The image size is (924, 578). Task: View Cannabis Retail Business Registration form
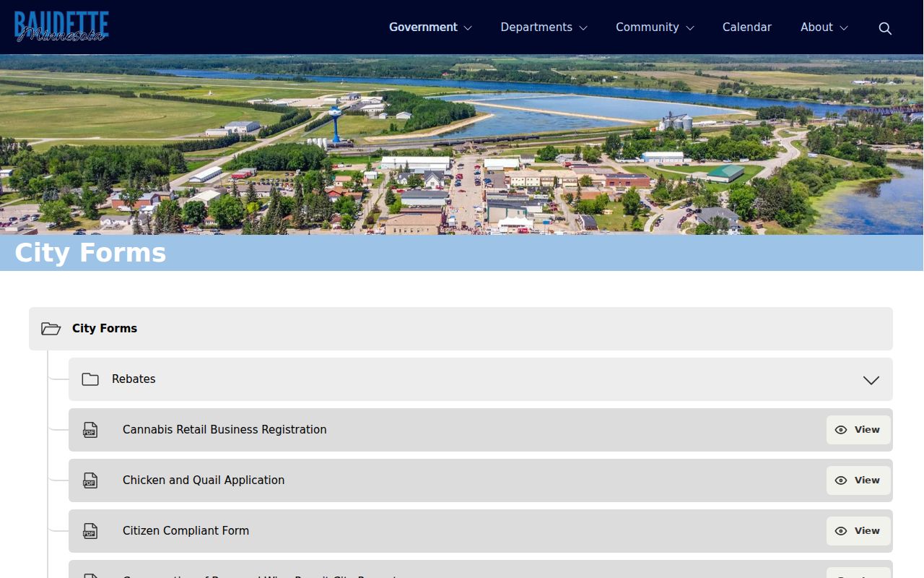point(858,430)
